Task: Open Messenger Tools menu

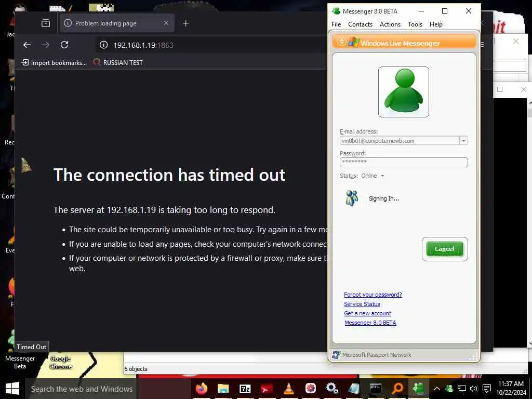Action: [x=415, y=24]
